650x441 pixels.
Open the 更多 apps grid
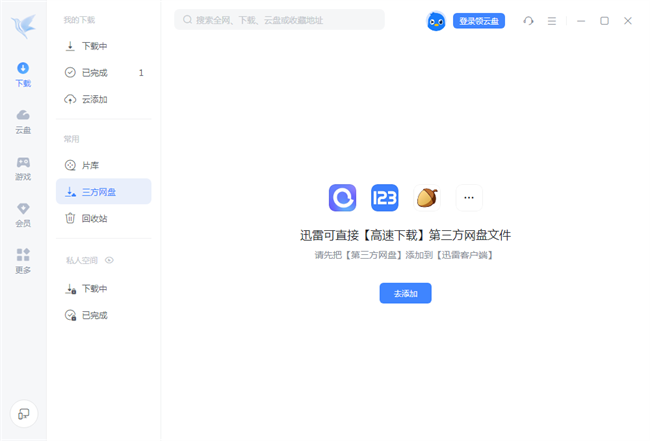pyautogui.click(x=23, y=260)
